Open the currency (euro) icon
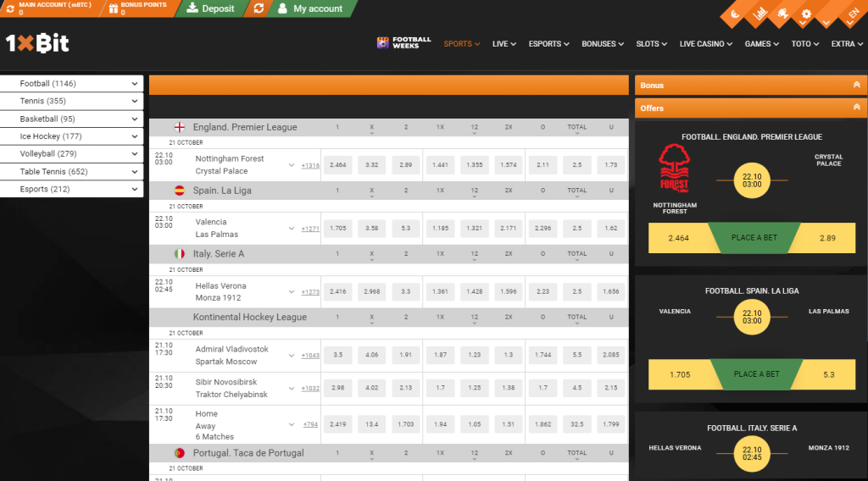Image resolution: width=868 pixels, height=481 pixels. (735, 15)
